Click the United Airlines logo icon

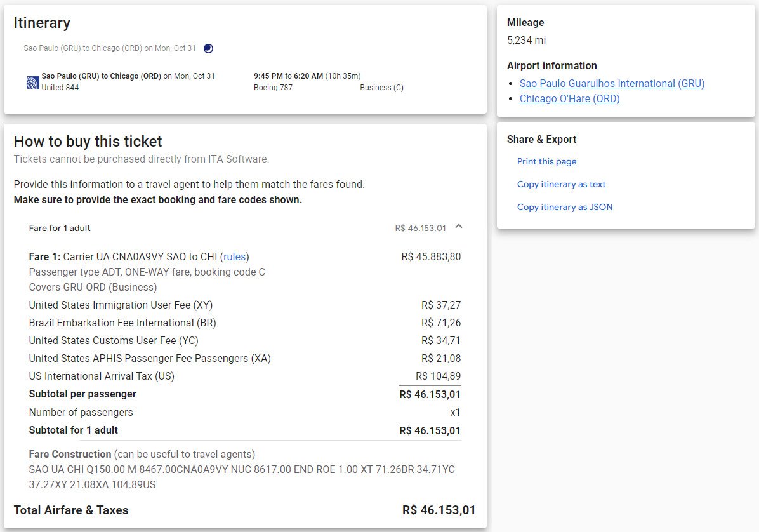tap(32, 83)
